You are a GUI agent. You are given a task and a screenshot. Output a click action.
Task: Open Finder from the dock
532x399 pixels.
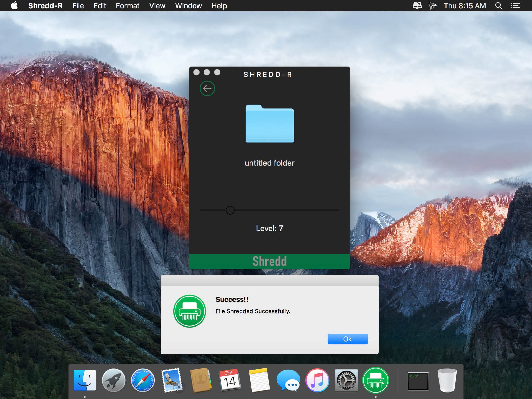coord(85,380)
